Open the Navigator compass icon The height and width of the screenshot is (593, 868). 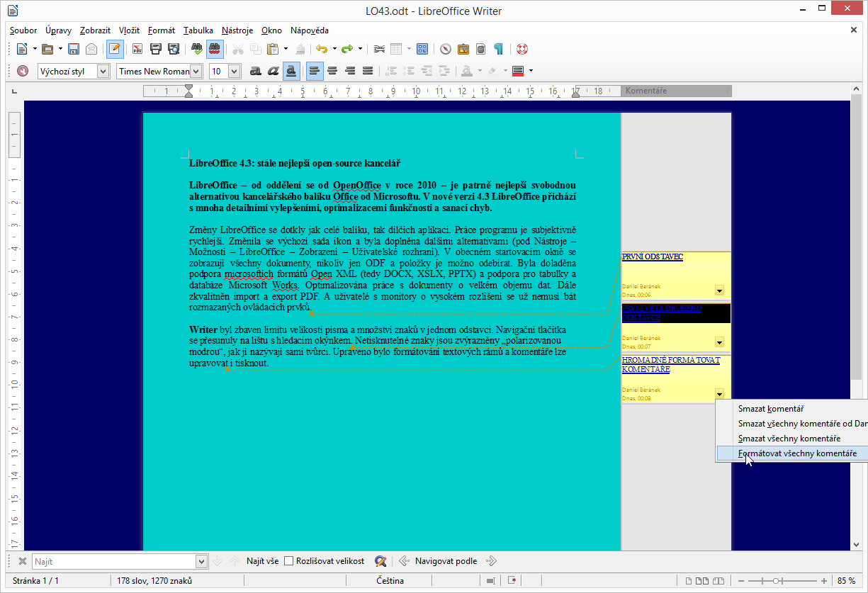click(x=446, y=49)
